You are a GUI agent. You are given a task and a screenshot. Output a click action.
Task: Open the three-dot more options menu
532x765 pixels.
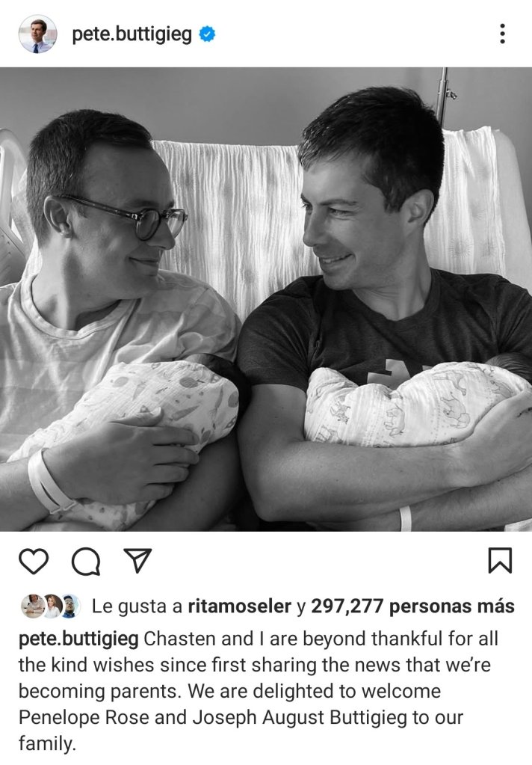tap(502, 34)
